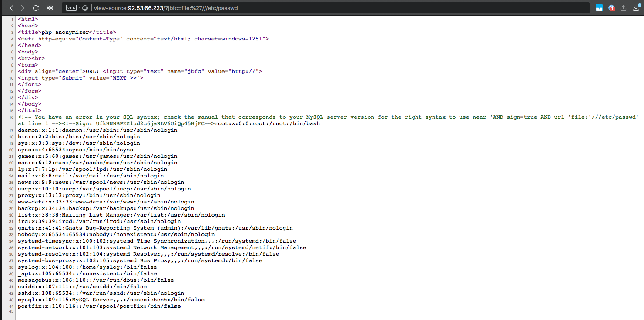644x320 pixels.
Task: Open the downloads icon
Action: pyautogui.click(x=636, y=8)
